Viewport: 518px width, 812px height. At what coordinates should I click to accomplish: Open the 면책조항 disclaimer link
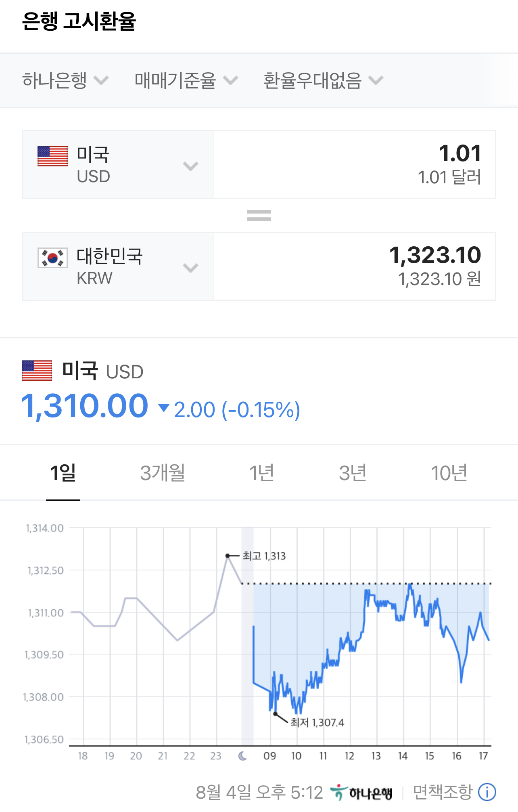click(443, 792)
